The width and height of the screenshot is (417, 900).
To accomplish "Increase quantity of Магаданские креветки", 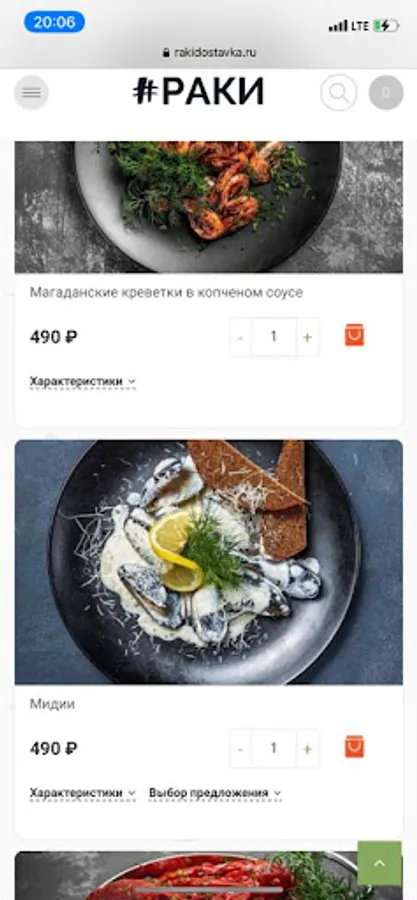I will 307,337.
